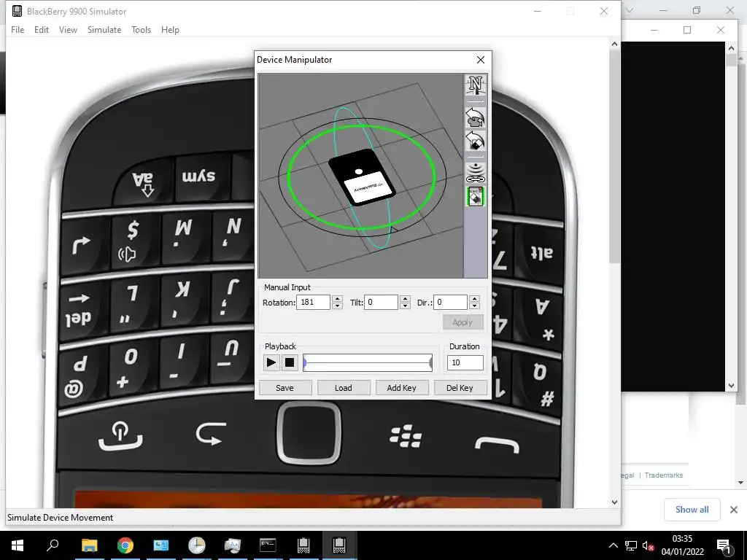Open Google Chrome from the taskbar

click(125, 545)
